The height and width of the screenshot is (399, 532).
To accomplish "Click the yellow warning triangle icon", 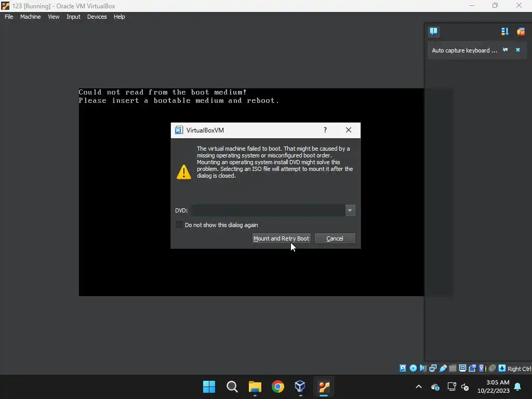I will 183,172.
